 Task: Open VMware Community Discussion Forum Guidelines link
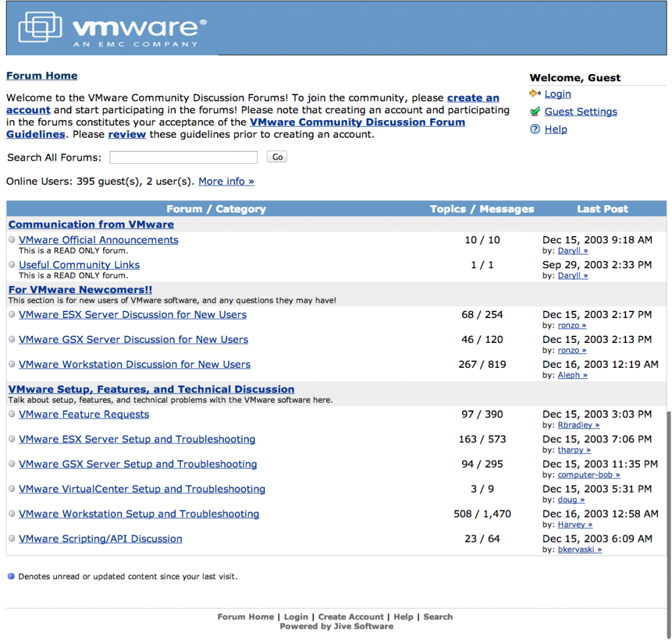[358, 122]
